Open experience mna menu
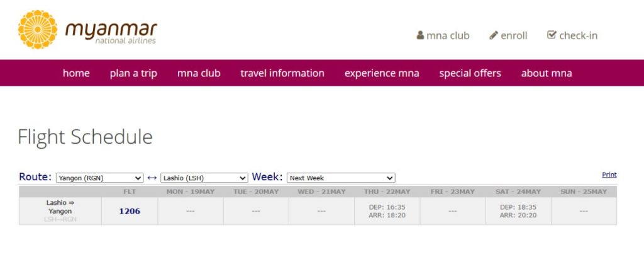This screenshot has width=644, height=269. click(x=382, y=73)
